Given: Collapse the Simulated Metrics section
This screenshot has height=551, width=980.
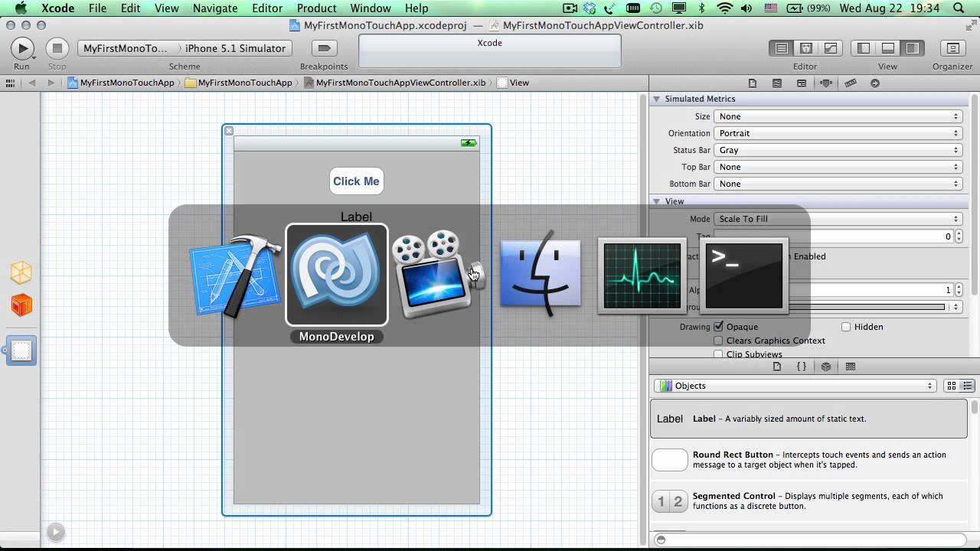Looking at the screenshot, I should point(657,99).
